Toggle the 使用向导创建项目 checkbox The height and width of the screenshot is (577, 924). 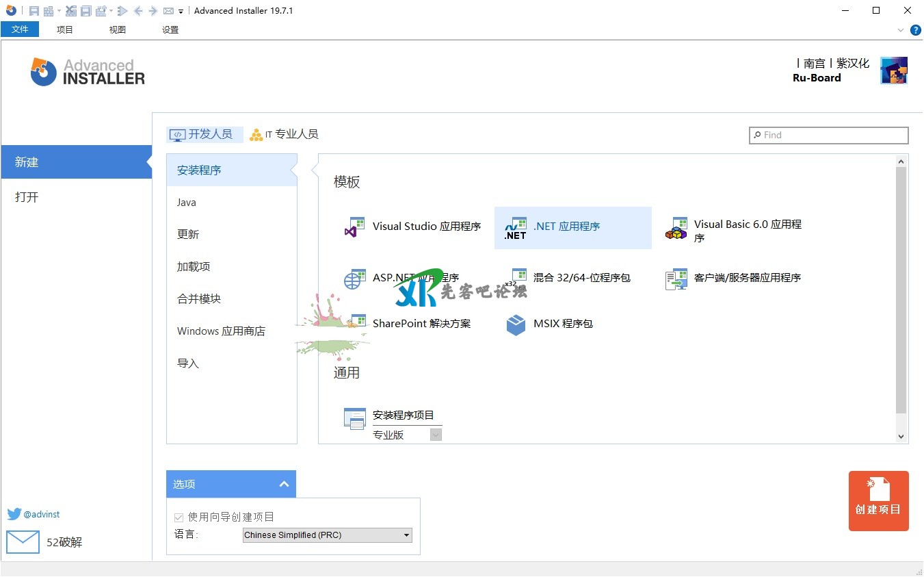[179, 517]
